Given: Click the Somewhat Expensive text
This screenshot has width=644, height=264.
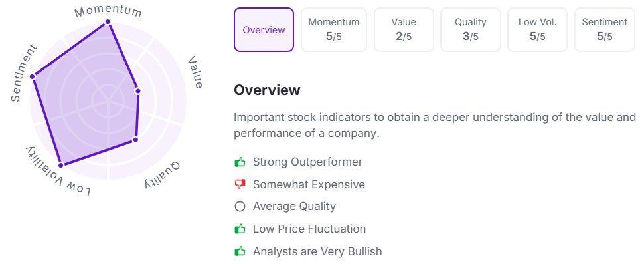Looking at the screenshot, I should point(309,184).
